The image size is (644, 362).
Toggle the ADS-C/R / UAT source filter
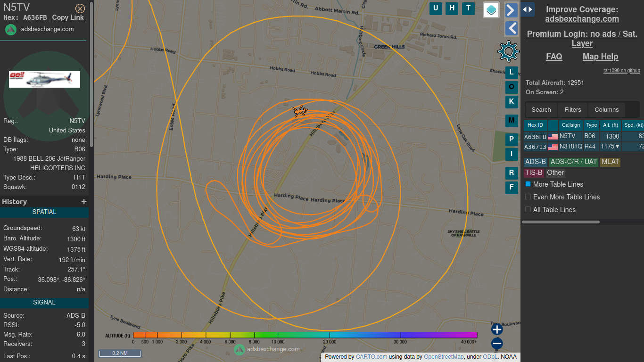point(574,162)
